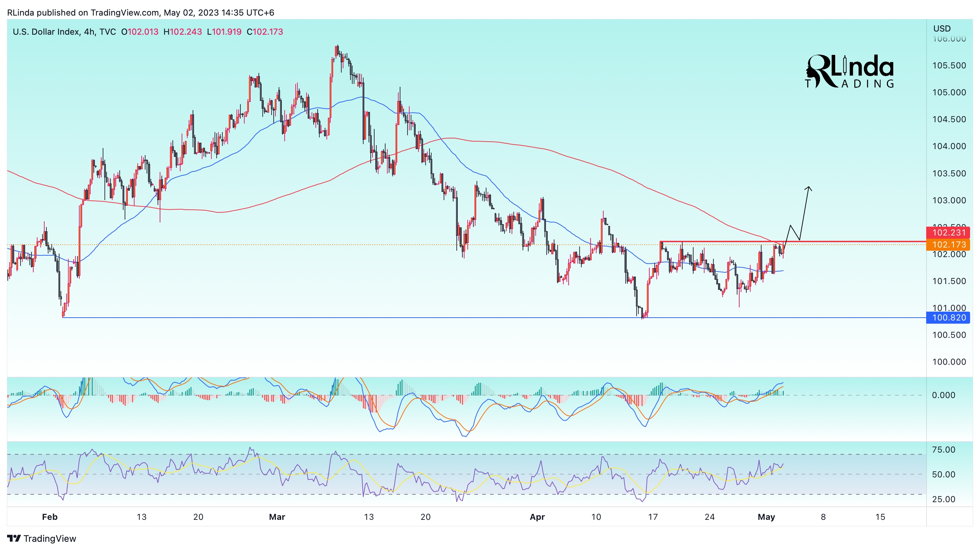
Task: Click the low value L101.919
Action: coord(224,32)
